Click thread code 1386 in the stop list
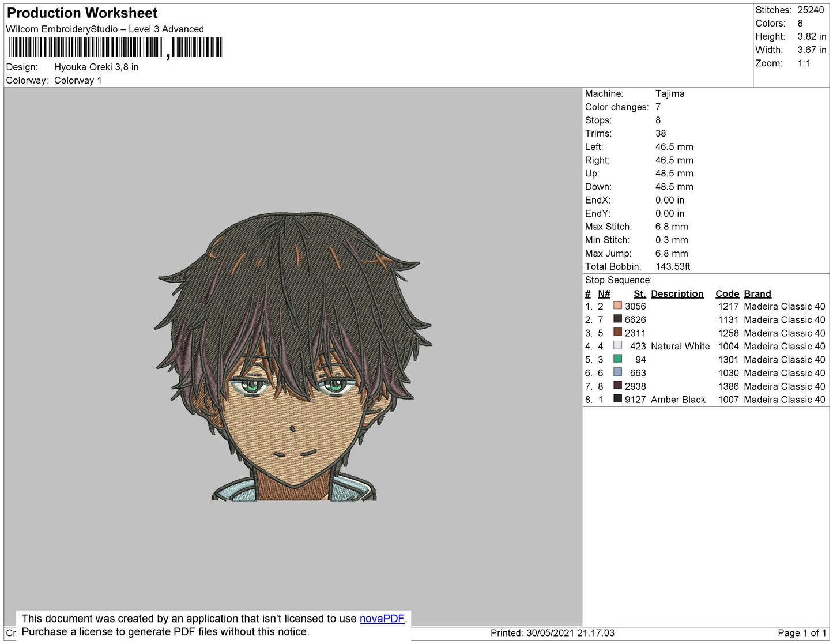This screenshot has height=644, width=833. coord(728,386)
